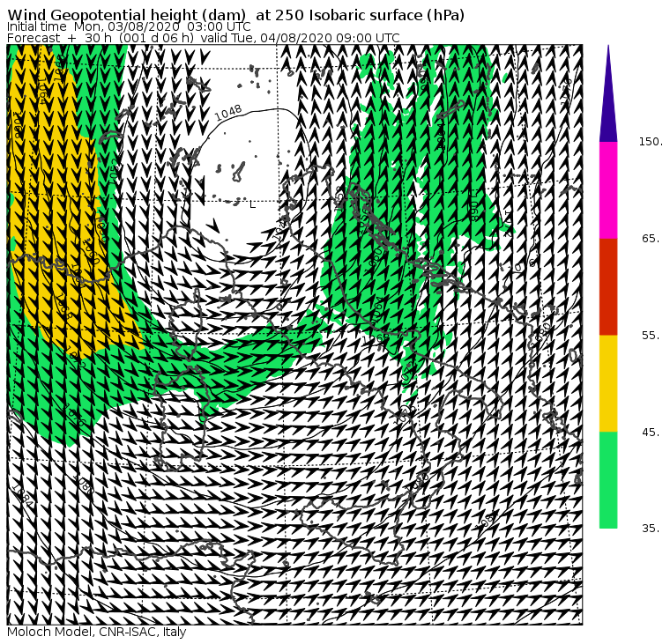670x644 pixels.
Task: Click the purple triangle atop the legend
Action: click(x=608, y=93)
